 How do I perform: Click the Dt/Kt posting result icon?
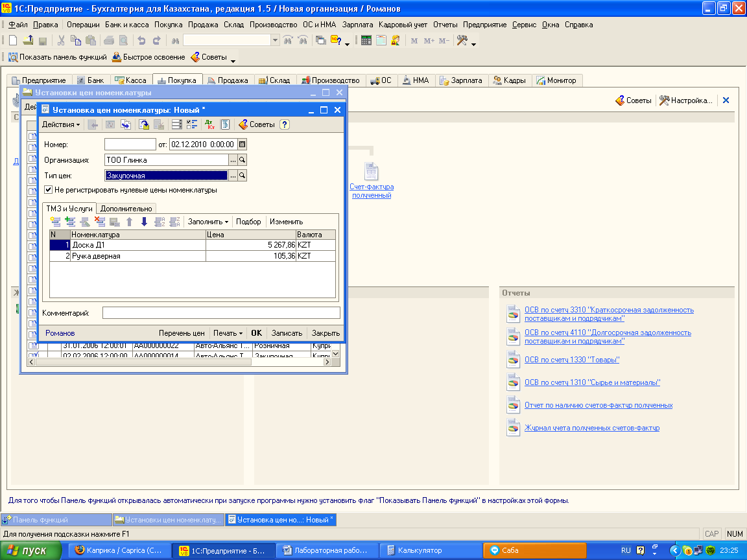coord(209,124)
